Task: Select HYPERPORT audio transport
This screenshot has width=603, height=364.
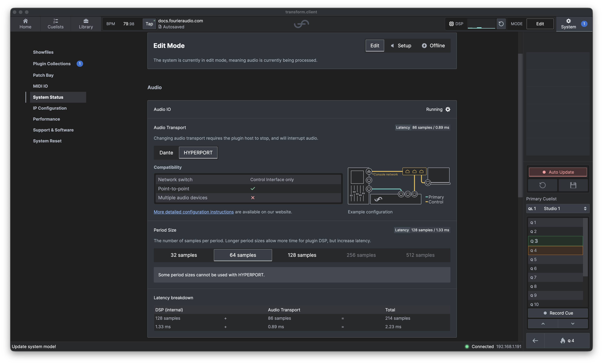Action: (198, 153)
